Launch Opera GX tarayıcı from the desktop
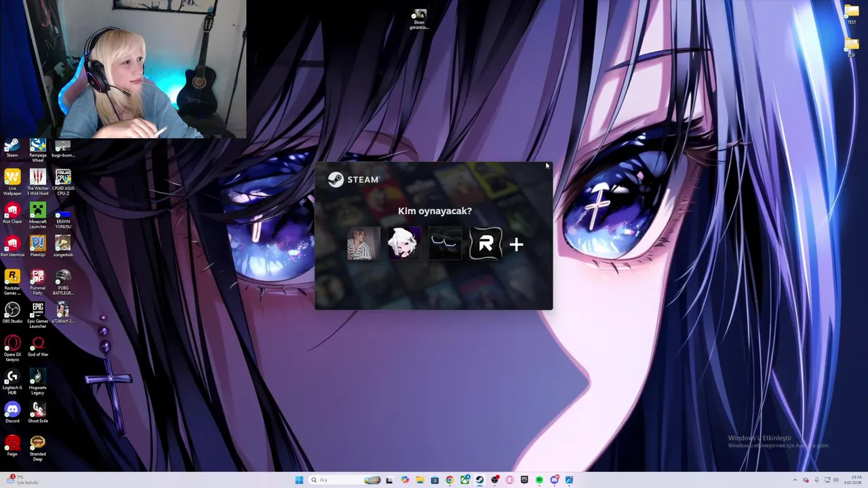This screenshot has width=868, height=488. coord(12,348)
